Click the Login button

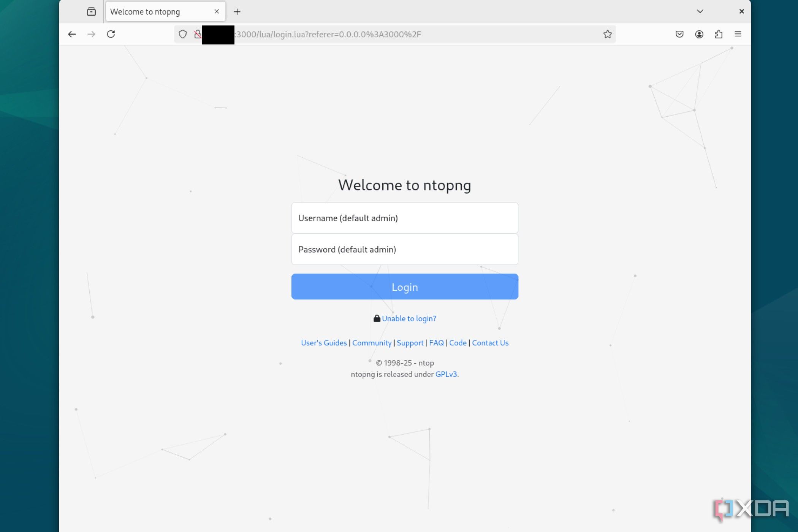point(404,286)
